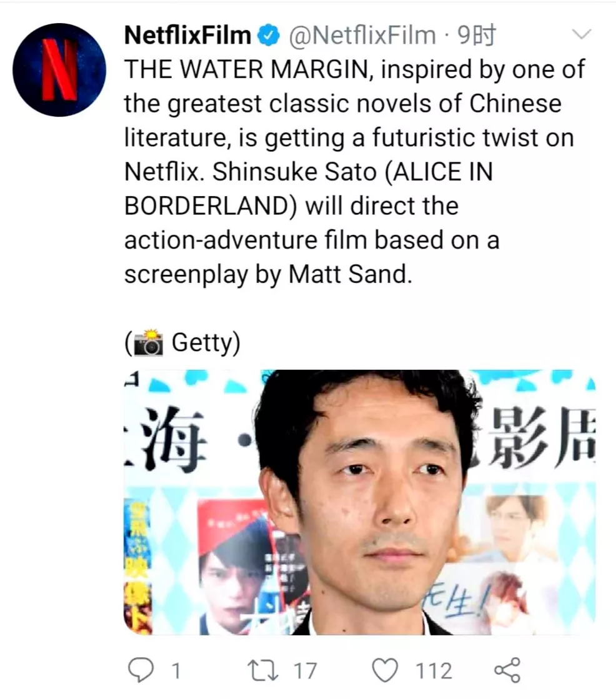Screen dimensions: 616x699
Task: Click the reply speech bubble icon
Action: [141, 670]
